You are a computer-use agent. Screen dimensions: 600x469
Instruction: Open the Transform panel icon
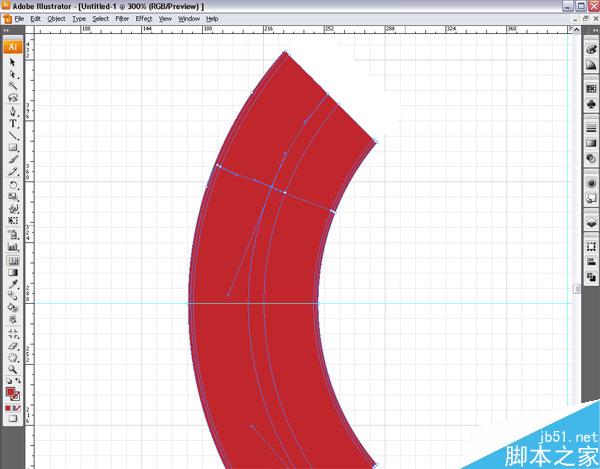(591, 247)
